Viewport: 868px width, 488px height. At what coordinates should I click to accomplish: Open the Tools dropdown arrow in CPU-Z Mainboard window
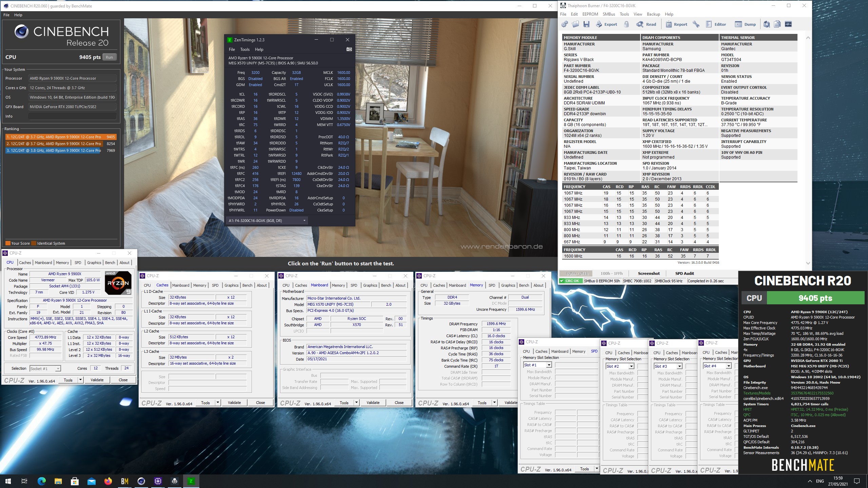(356, 403)
